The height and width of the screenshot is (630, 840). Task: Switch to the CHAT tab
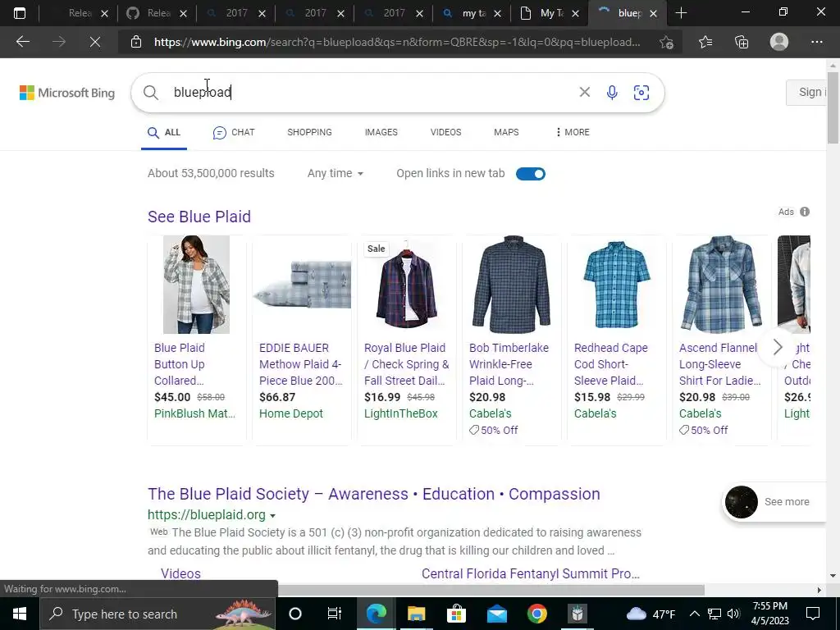(234, 132)
